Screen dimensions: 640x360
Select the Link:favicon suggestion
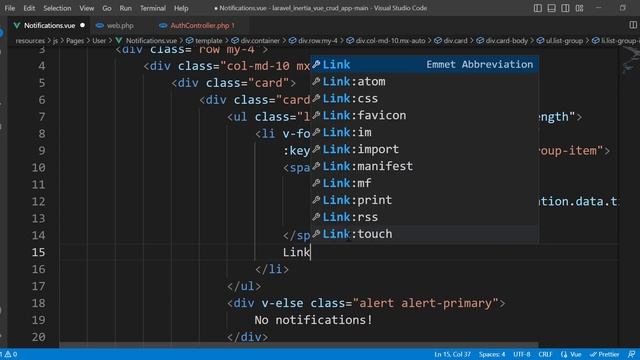pos(424,116)
